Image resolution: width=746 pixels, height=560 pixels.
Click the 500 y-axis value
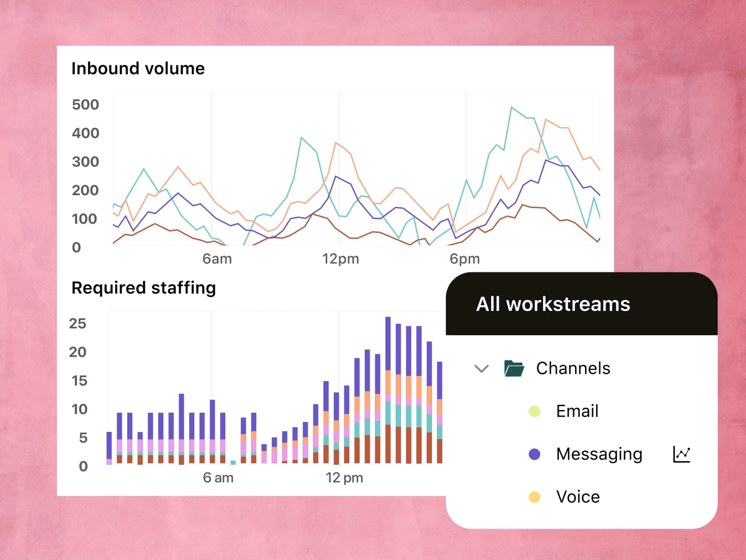click(85, 104)
